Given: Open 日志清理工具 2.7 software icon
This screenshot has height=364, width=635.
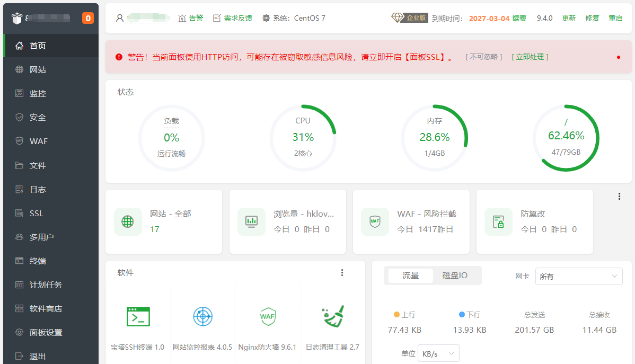Looking at the screenshot, I should click(333, 316).
